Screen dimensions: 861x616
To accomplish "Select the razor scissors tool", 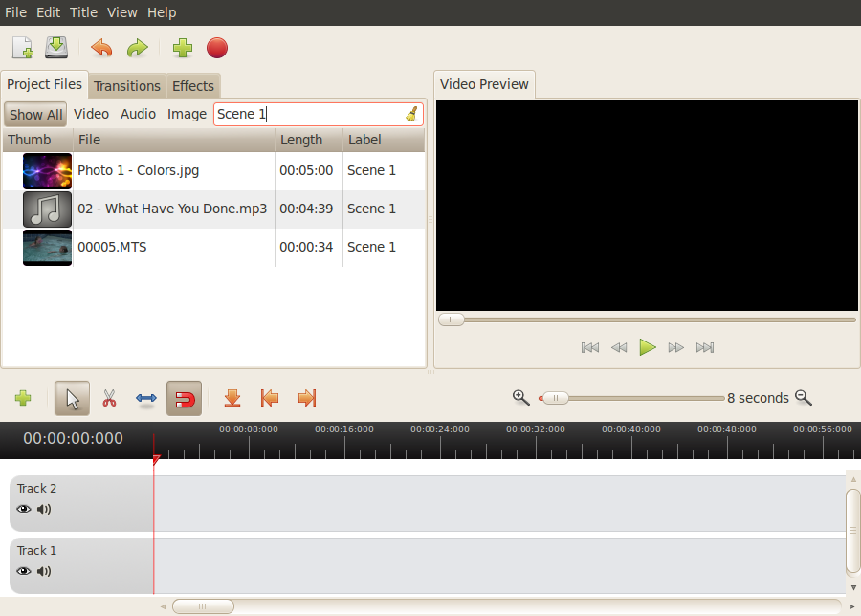I will (x=109, y=398).
